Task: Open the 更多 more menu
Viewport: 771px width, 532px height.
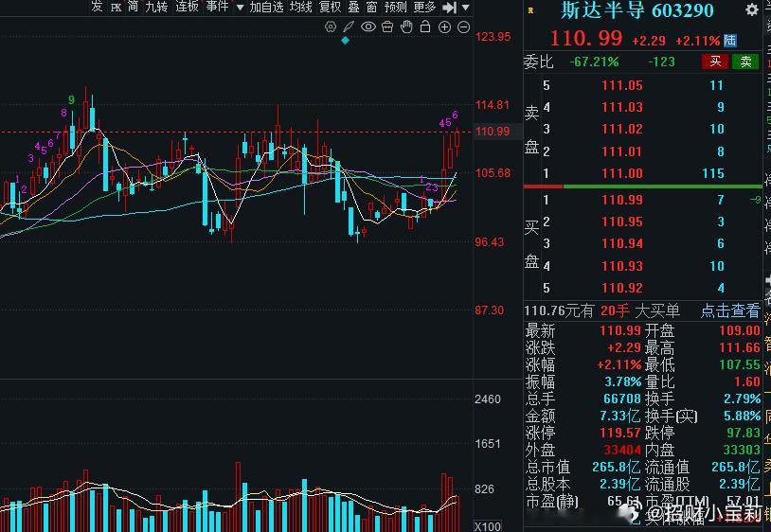Action: coord(425,7)
